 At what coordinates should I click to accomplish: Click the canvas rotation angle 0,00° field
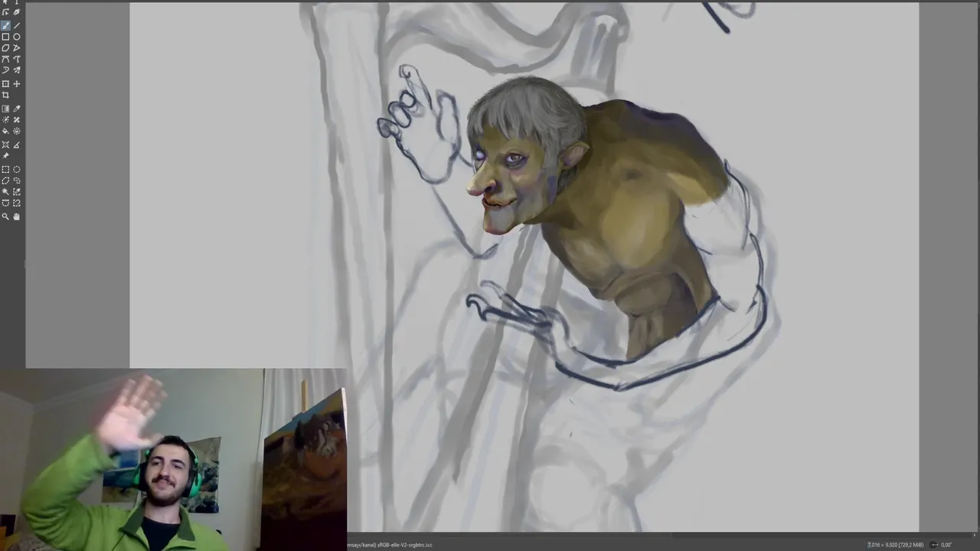click(x=946, y=545)
